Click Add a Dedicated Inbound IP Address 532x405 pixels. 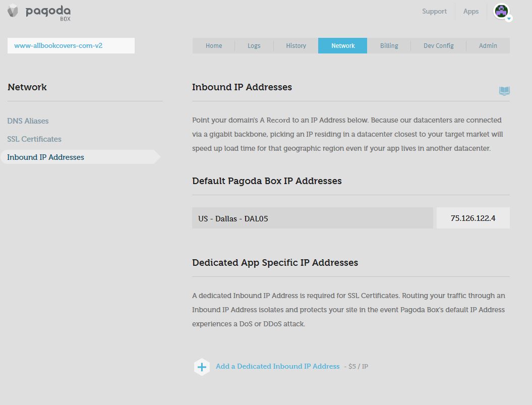tap(277, 366)
